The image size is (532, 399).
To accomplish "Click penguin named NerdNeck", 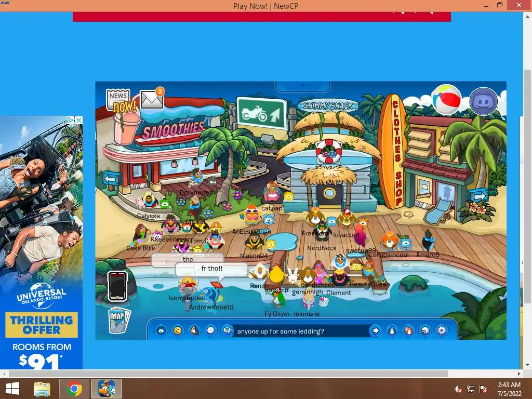I will tap(321, 231).
